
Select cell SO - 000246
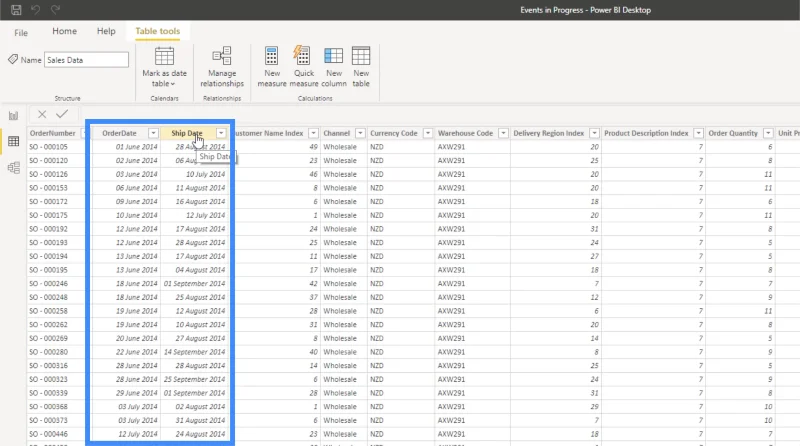(48, 284)
